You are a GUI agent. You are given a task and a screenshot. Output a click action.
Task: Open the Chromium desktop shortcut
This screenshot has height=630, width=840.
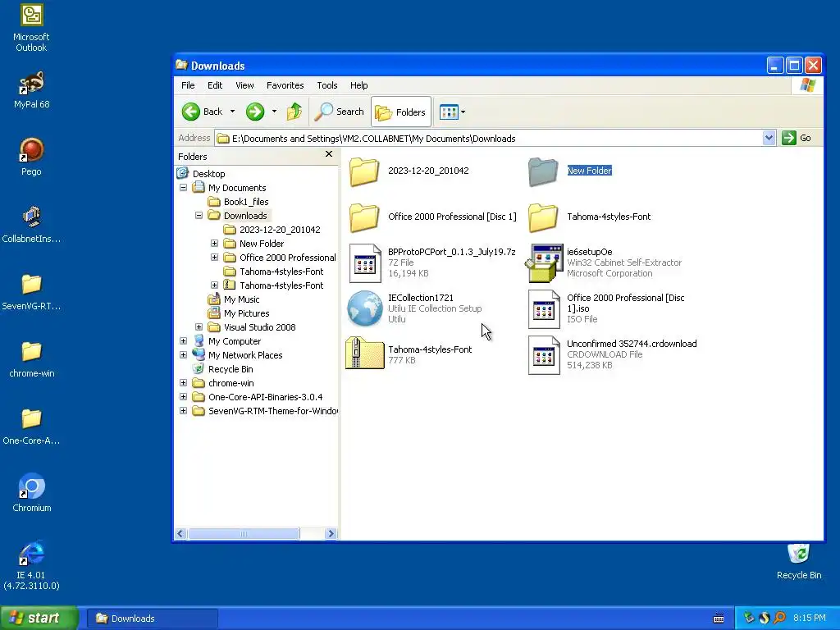pos(31,493)
